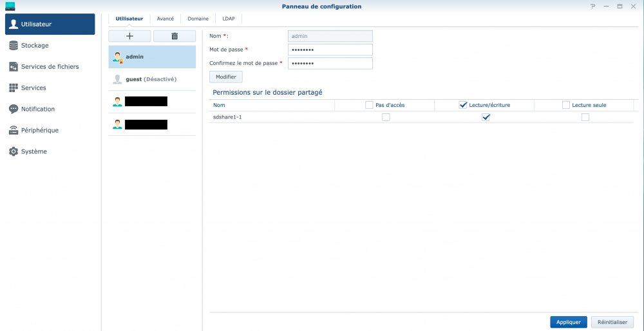644x331 pixels.
Task: Click the Appliquer button
Action: click(568, 322)
